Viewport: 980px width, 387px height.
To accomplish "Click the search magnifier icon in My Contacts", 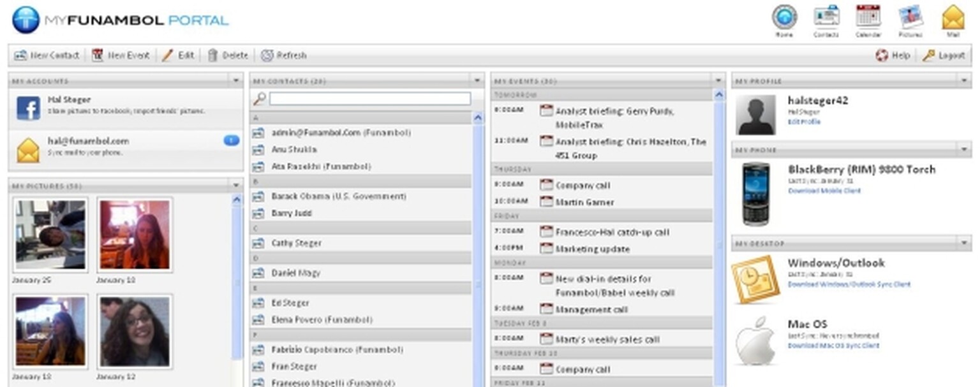I will [260, 99].
